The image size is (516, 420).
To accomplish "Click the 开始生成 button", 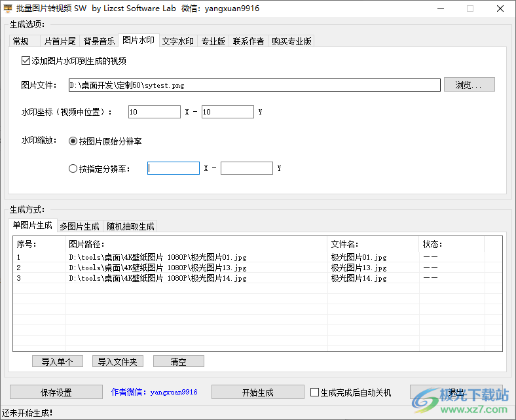I will (257, 392).
